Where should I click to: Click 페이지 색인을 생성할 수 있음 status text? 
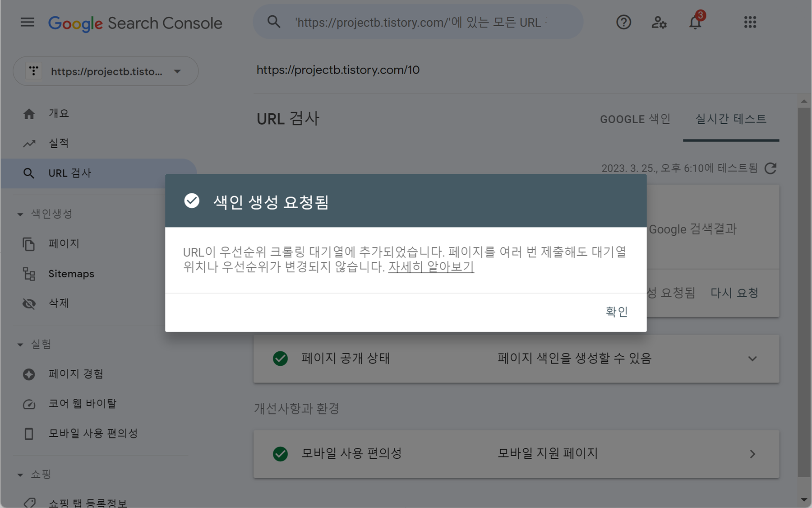click(x=574, y=359)
